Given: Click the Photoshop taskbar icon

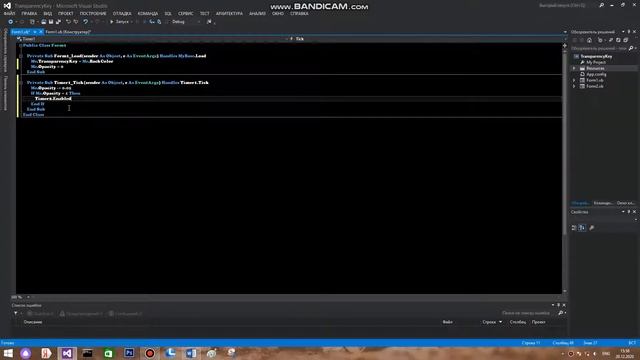Looking at the screenshot, I should (129, 353).
